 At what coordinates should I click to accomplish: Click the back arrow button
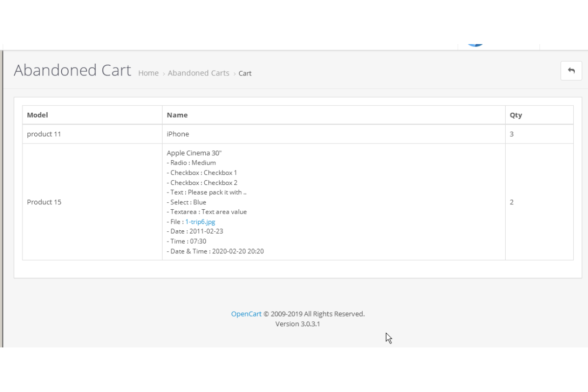point(571,71)
